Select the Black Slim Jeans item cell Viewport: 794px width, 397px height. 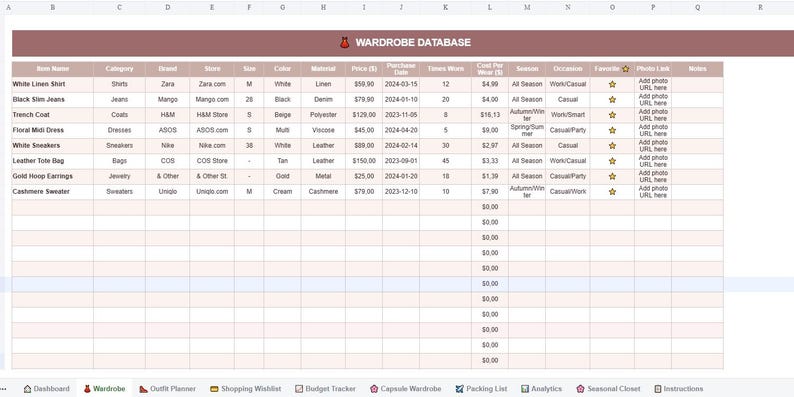[53, 100]
